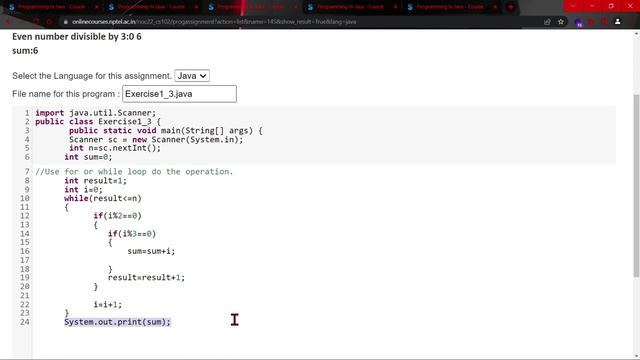Bookmark this page with the star icon
Viewport: 640px width, 360px height.
(561, 22)
